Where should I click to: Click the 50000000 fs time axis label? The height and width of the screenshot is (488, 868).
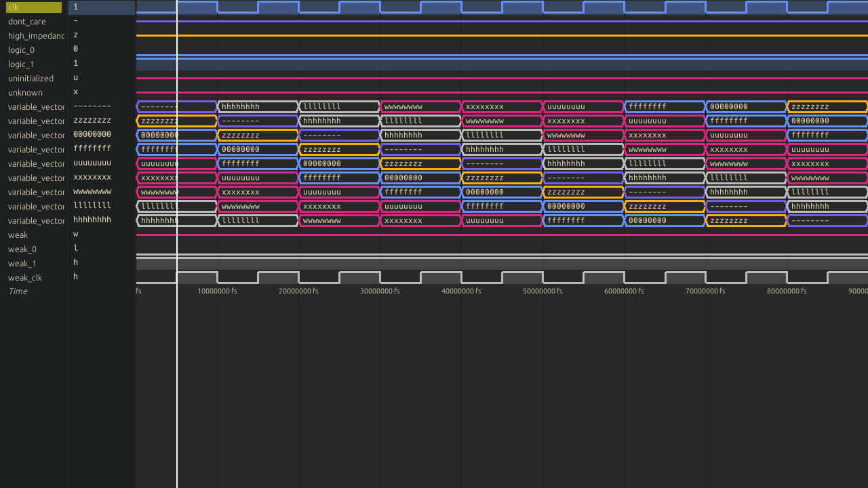542,291
